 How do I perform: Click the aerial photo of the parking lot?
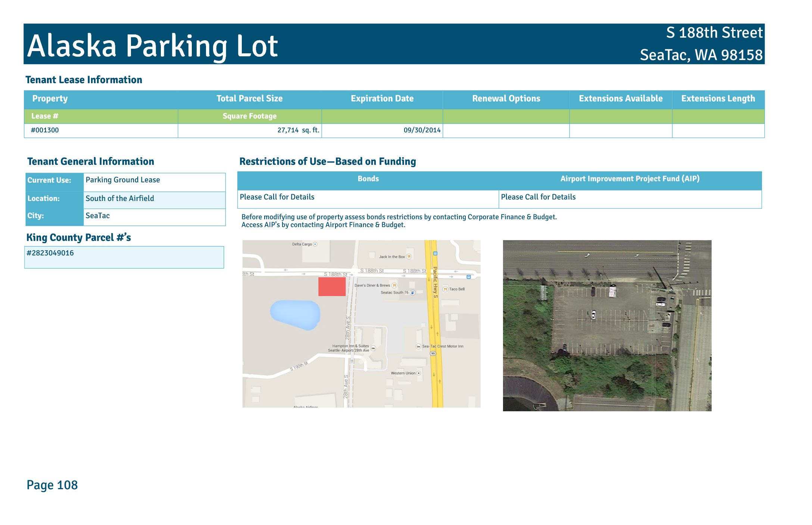coord(607,326)
